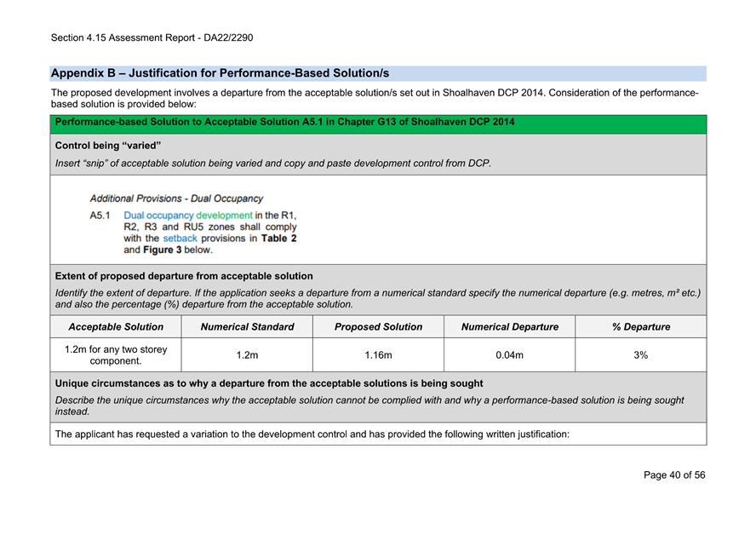Click 'Describe the unique circumstances' italic instruction
This screenshot has width=756, height=535.
(x=369, y=406)
